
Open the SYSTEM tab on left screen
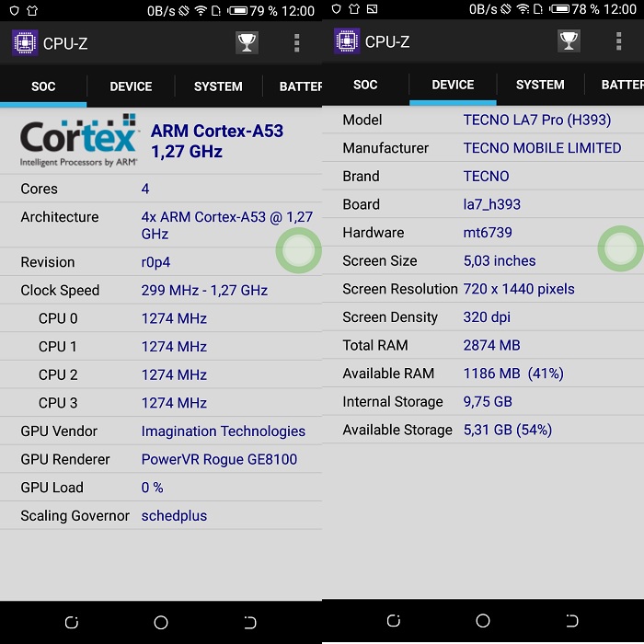pos(218,86)
